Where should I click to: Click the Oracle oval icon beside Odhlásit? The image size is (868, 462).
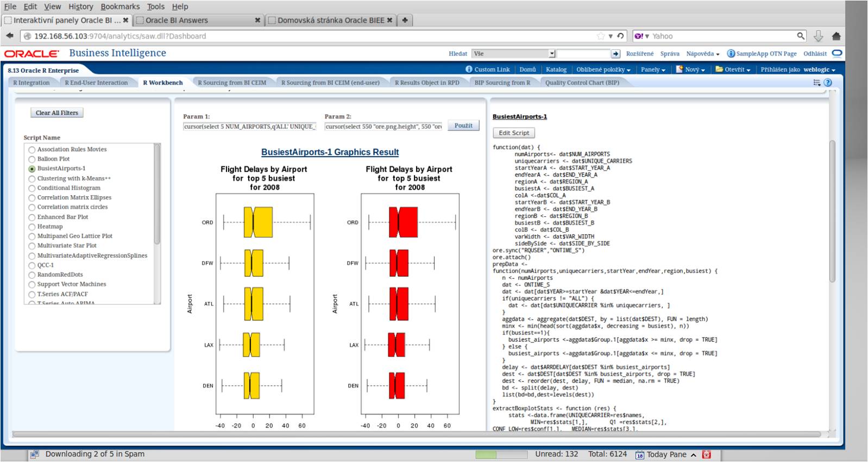click(x=837, y=53)
